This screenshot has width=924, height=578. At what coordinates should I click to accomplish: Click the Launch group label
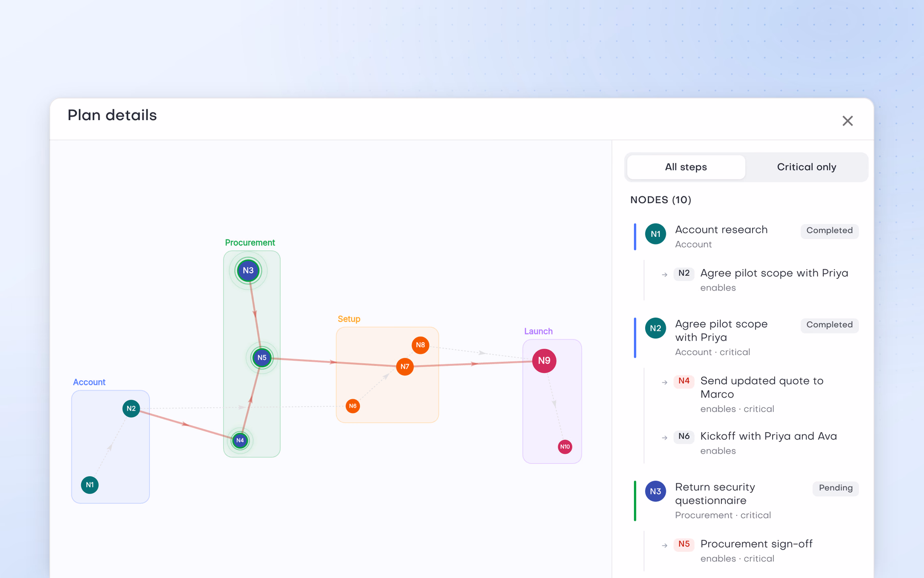tap(538, 331)
